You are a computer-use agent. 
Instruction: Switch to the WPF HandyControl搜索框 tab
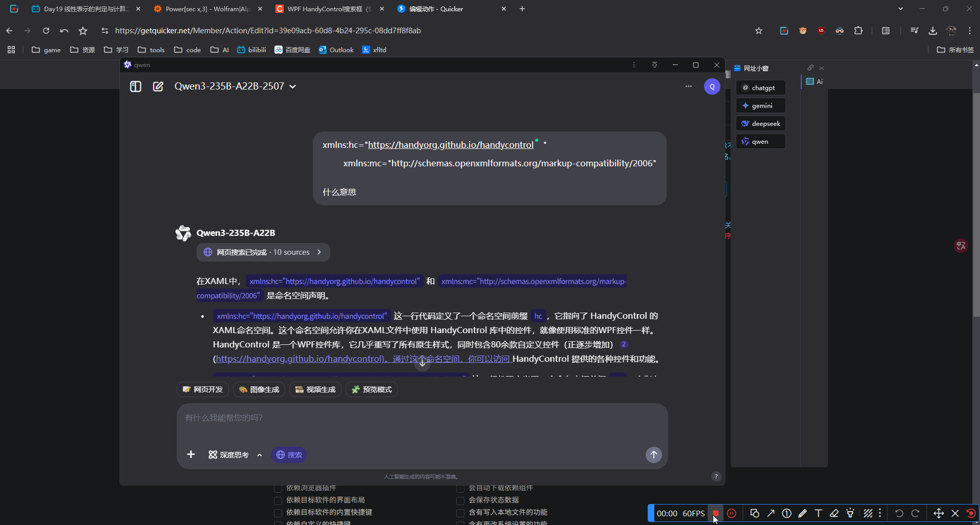click(329, 9)
